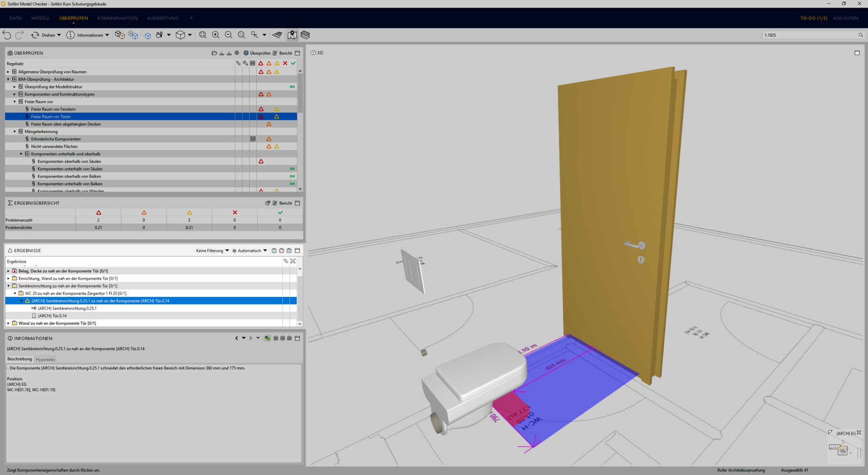Click the layers stack toolbar icon
868x475 pixels.
[x=305, y=35]
